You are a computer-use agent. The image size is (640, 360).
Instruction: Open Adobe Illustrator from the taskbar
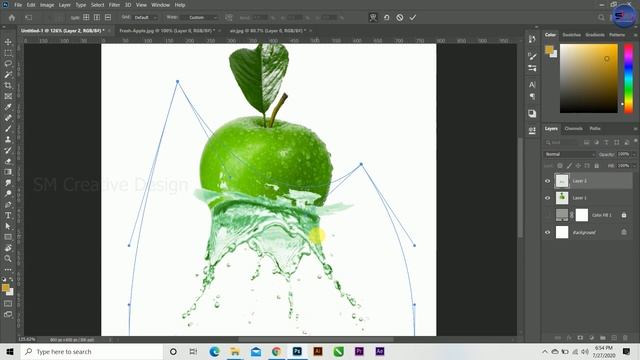click(318, 351)
